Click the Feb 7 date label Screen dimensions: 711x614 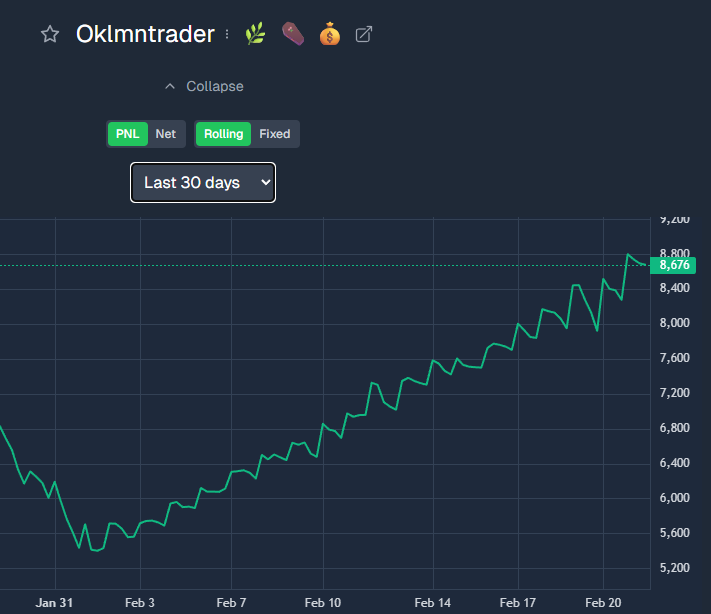[x=231, y=603]
